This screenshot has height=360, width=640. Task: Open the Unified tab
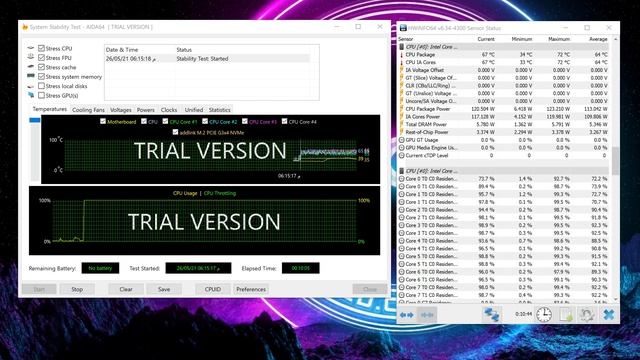coord(194,110)
